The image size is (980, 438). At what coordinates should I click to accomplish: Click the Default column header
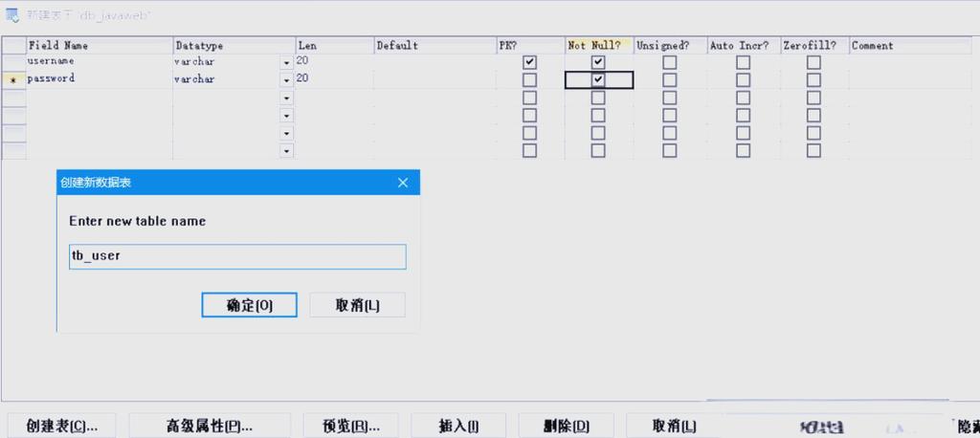tap(434, 46)
